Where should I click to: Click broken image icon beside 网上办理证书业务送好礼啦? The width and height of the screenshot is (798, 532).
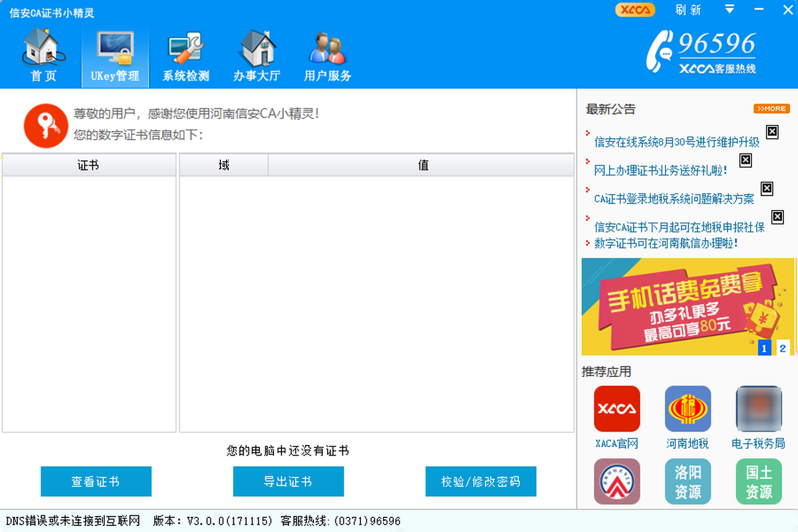[x=745, y=160]
